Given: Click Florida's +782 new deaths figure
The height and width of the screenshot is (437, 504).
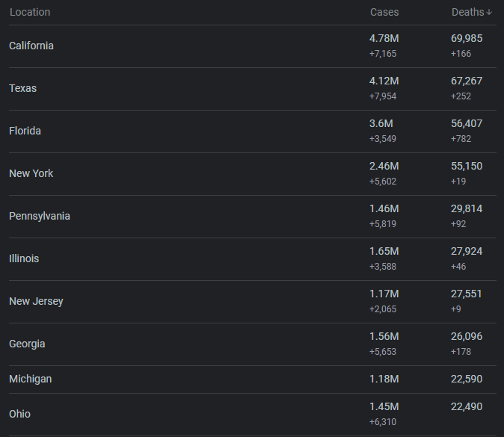Looking at the screenshot, I should [x=461, y=139].
